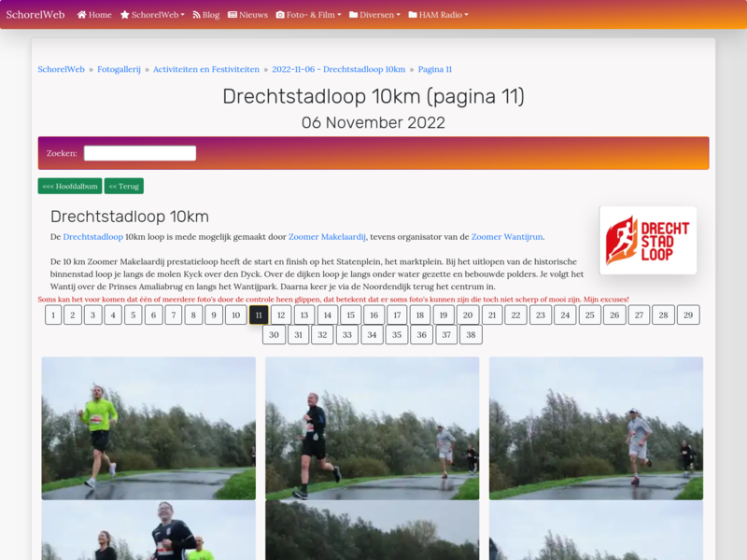Go to SchorelWeb breadcrumb link
This screenshot has width=747, height=560.
tap(61, 69)
